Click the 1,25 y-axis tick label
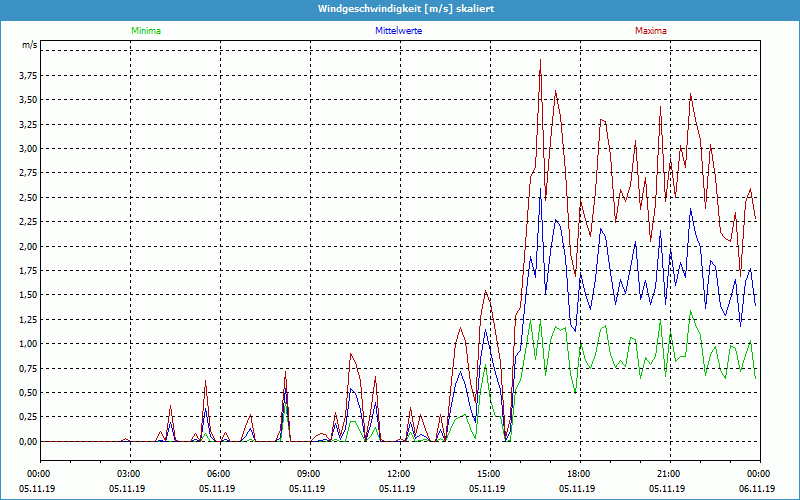 coord(27,320)
